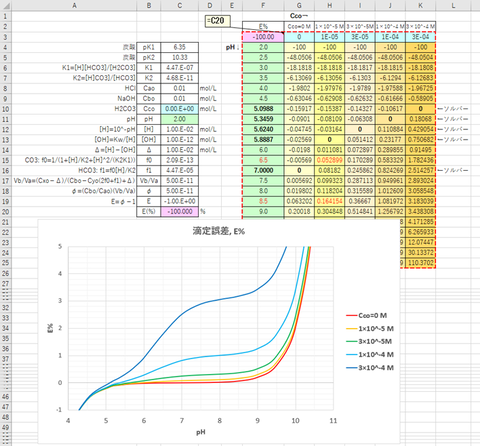Select column header L
480x446 pixels.
coord(453,5)
